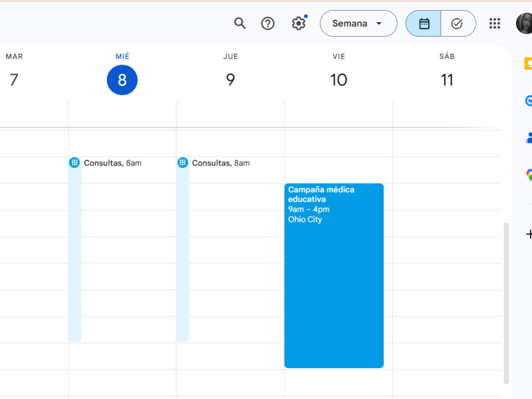Screen dimensions: 532x399
Task: Open the settings gear menu
Action: (x=298, y=23)
